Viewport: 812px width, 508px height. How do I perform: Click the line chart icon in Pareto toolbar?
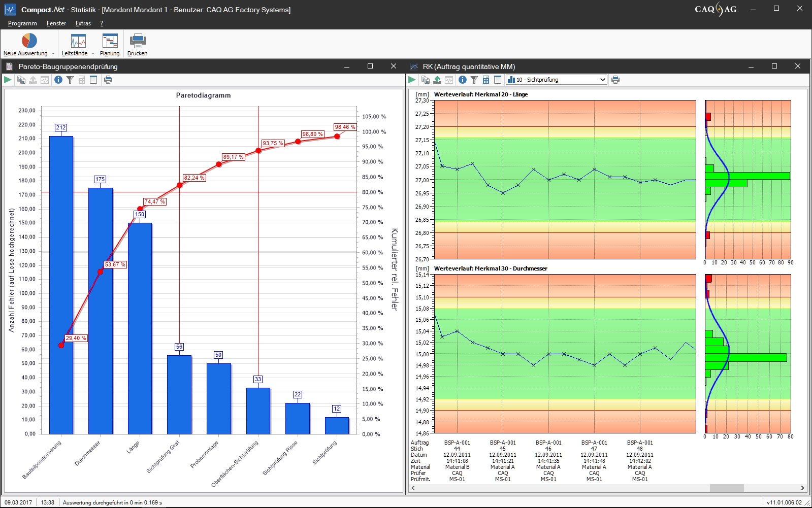(45, 80)
